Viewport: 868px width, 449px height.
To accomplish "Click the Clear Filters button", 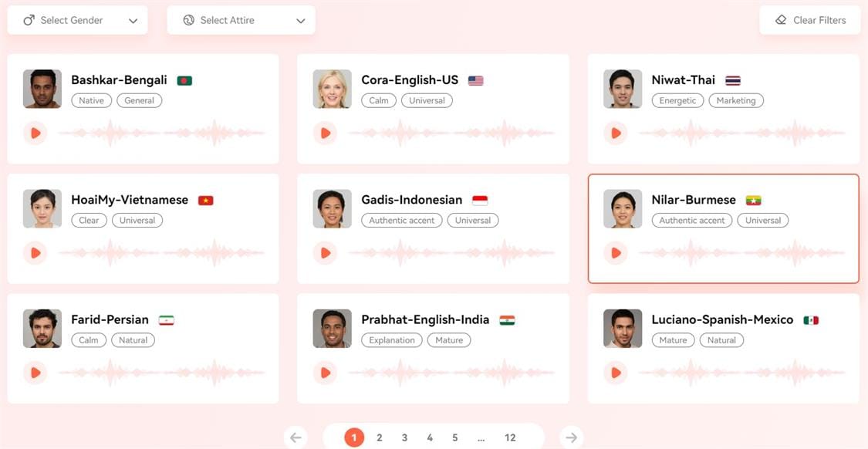I will 810,21.
